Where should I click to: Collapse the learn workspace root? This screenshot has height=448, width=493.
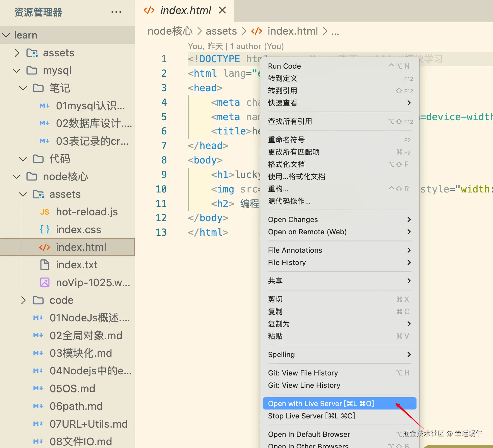6,35
